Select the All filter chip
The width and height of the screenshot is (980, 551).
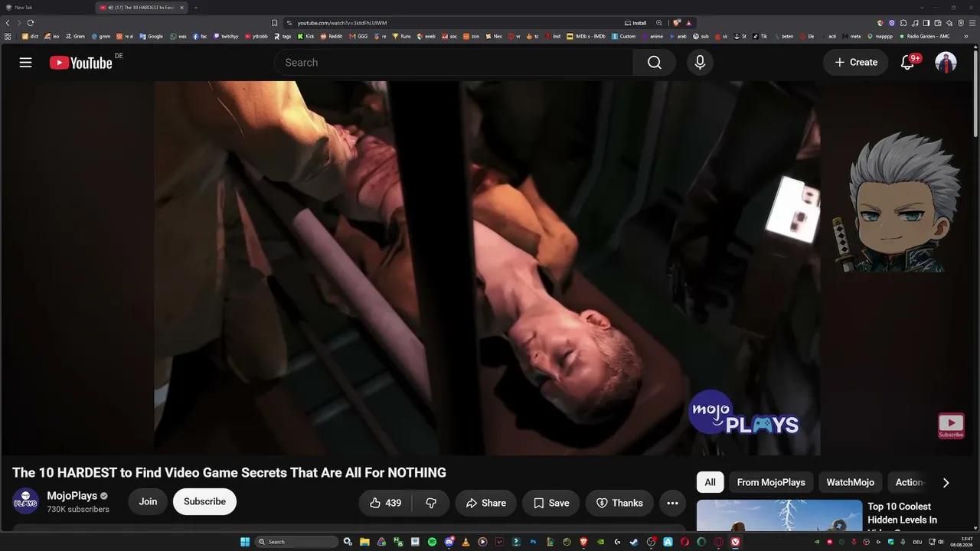coord(710,482)
